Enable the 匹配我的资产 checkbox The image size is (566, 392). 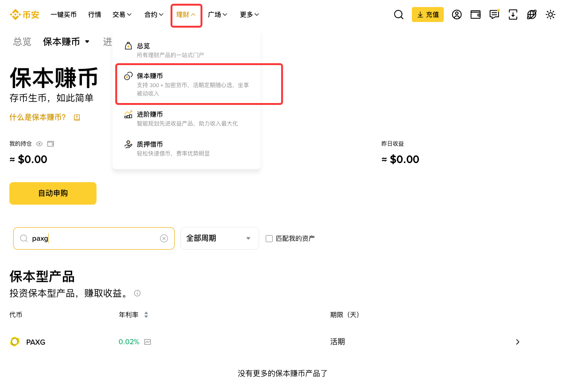[x=269, y=238]
